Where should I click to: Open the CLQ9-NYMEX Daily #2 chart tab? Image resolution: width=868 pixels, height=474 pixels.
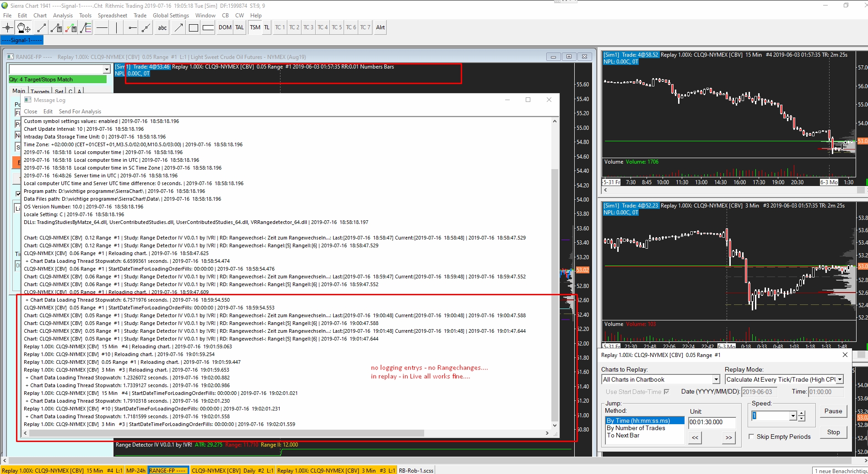(x=232, y=470)
